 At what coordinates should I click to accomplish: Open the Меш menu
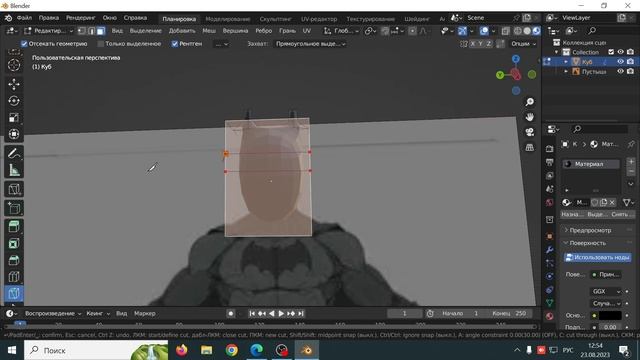(x=209, y=31)
